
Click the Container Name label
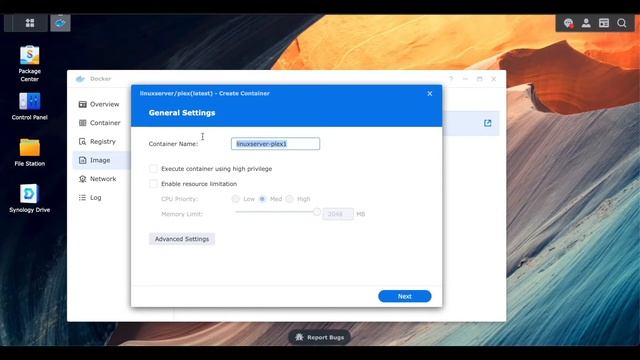click(173, 144)
